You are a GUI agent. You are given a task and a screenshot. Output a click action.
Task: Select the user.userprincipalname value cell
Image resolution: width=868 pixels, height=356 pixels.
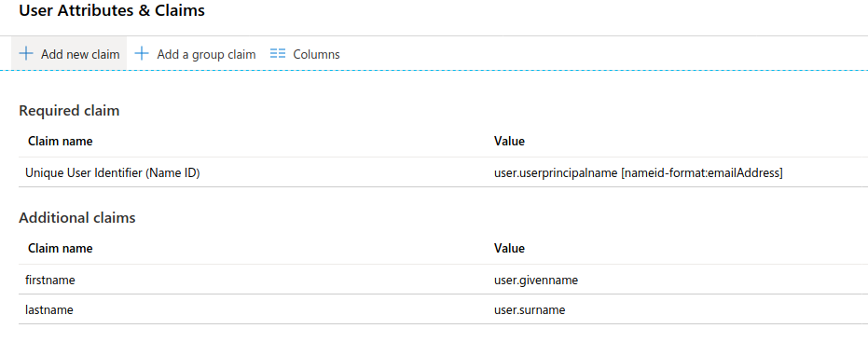[x=639, y=173]
